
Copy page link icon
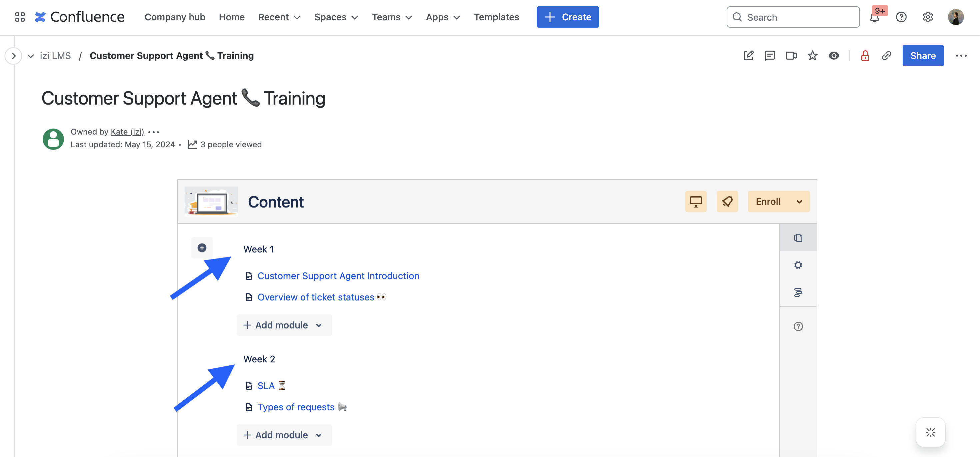tap(886, 56)
